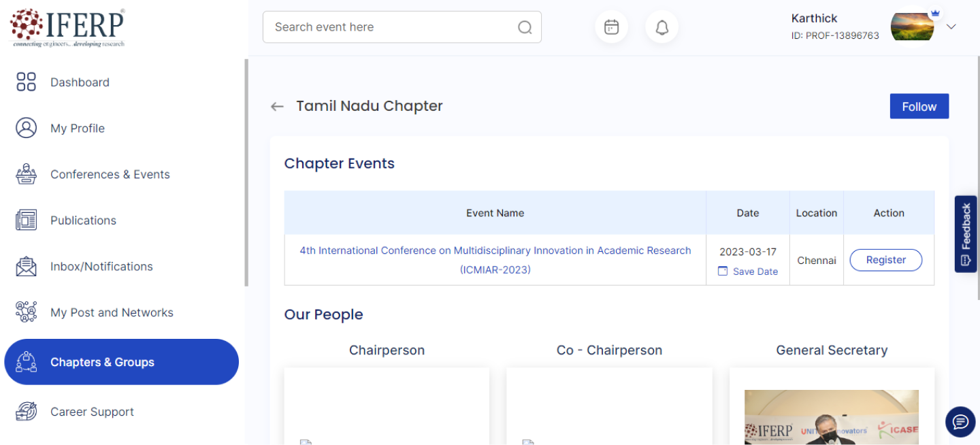The height and width of the screenshot is (445, 980).
Task: Click the Search event here field
Action: 391,27
